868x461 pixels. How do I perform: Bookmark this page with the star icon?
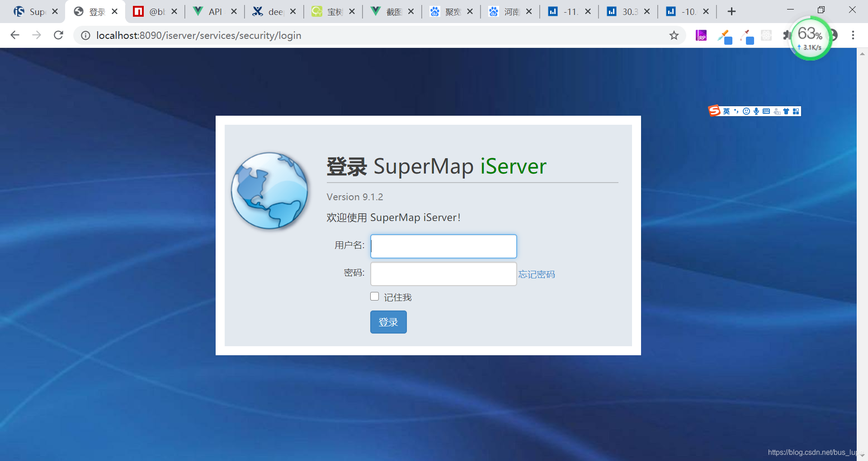[674, 35]
